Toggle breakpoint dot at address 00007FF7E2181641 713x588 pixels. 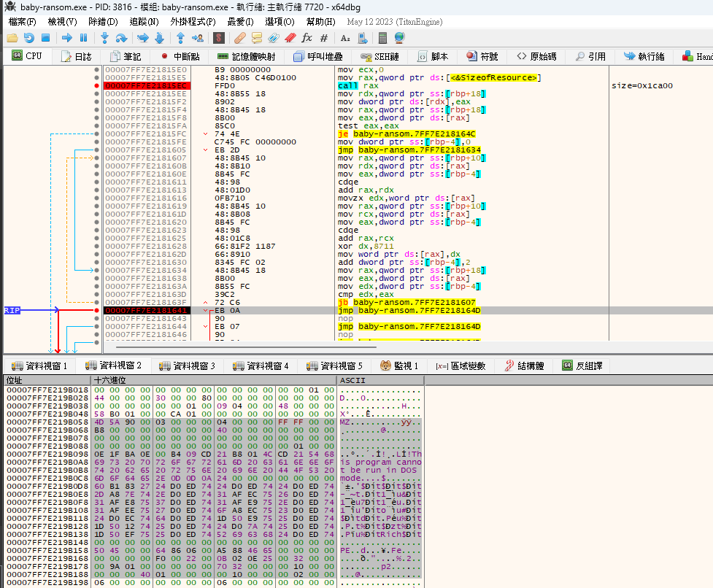(96, 310)
